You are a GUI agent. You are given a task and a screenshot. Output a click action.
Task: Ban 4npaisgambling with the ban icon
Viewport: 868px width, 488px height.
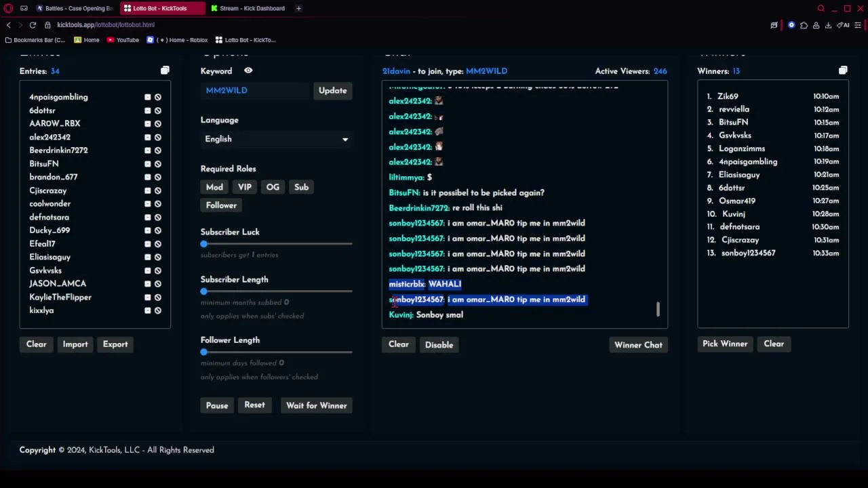pyautogui.click(x=158, y=97)
